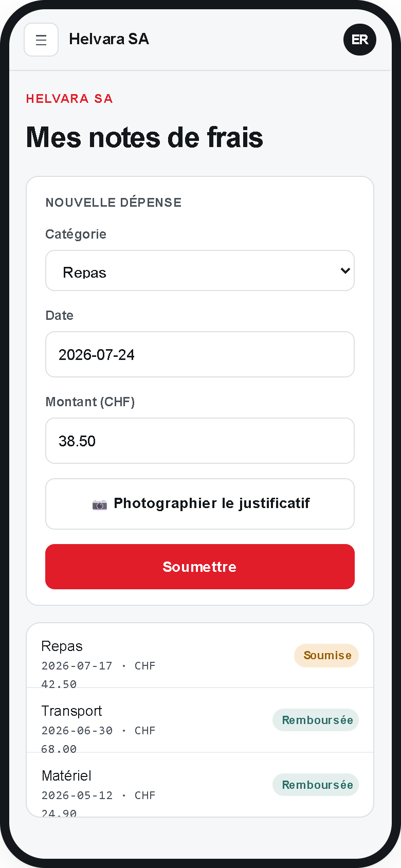Click the camera icon for receipt photo

coord(100,504)
